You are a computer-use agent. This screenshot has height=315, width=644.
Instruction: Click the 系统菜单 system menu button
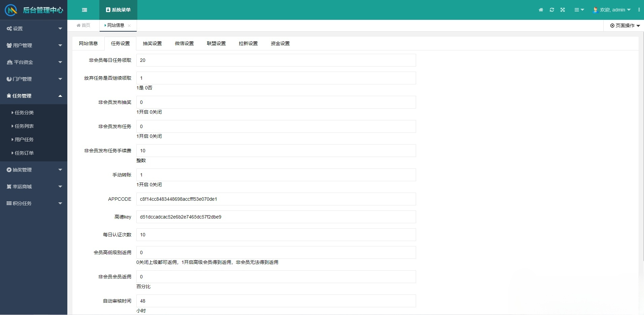[118, 10]
